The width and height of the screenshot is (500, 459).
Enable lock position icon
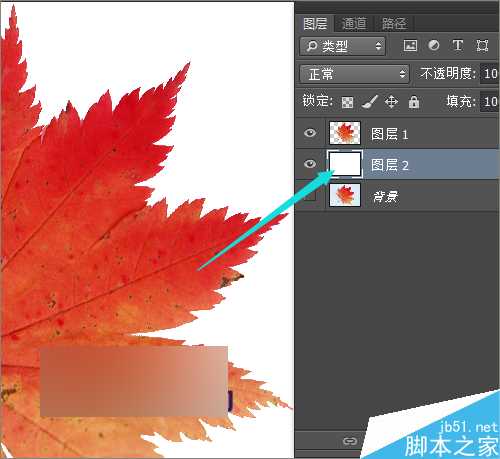(391, 102)
